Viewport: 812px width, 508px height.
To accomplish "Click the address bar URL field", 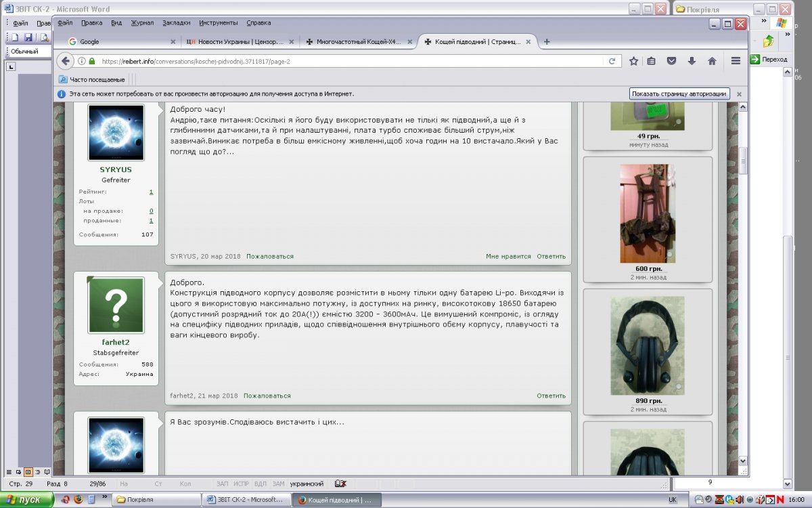I will 338,61.
